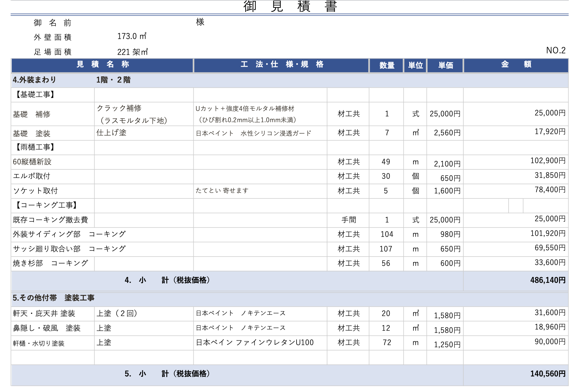
Task: Click the 御見積書 document title
Action: point(290,6)
